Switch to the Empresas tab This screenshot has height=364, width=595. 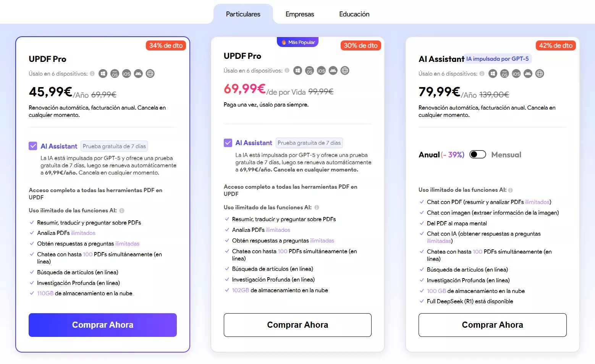click(x=300, y=14)
